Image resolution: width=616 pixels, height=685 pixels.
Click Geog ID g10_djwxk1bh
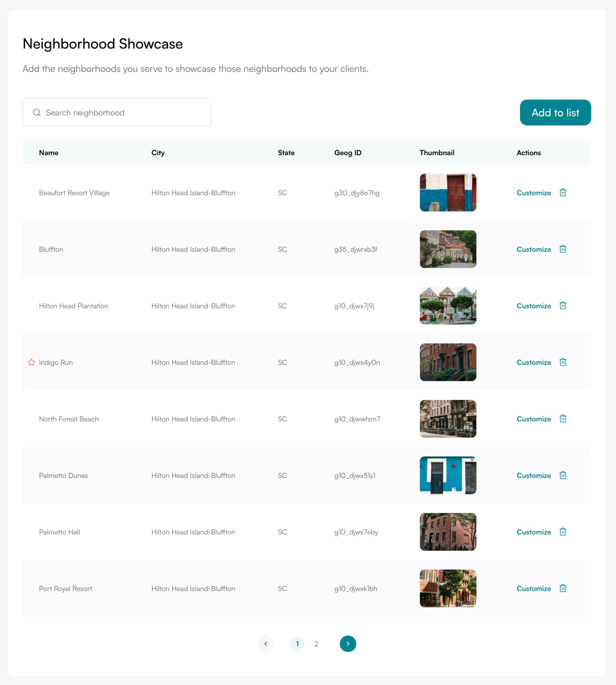click(x=356, y=589)
